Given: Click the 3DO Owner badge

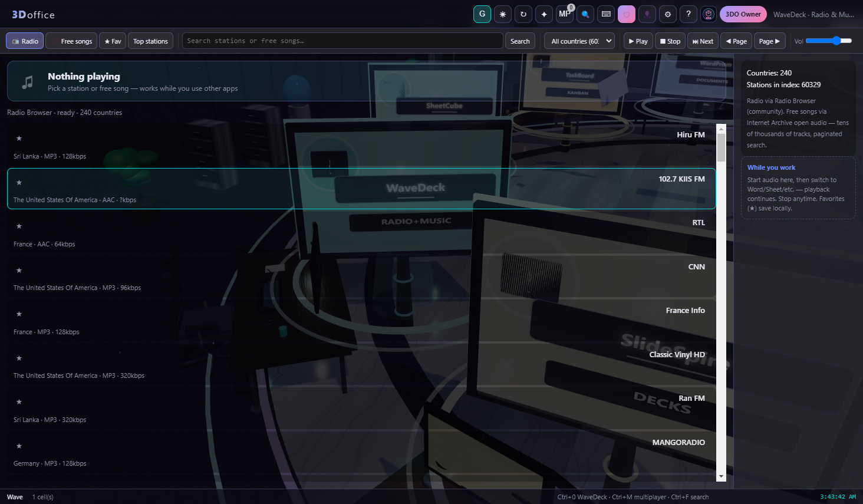Looking at the screenshot, I should [x=743, y=14].
